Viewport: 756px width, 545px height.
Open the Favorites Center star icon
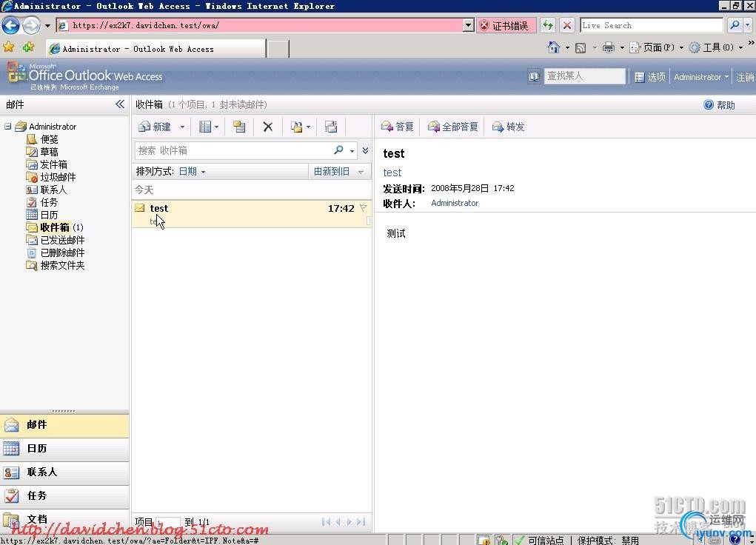9,47
